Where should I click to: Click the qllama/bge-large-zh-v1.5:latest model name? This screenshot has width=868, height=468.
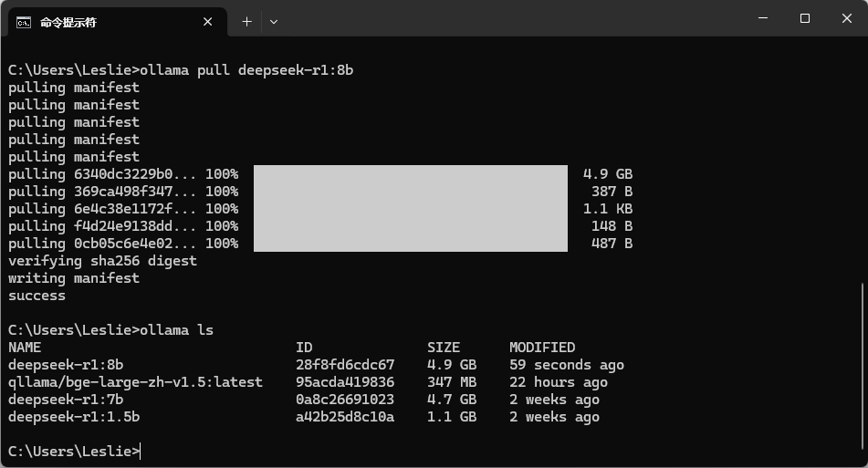(x=135, y=382)
